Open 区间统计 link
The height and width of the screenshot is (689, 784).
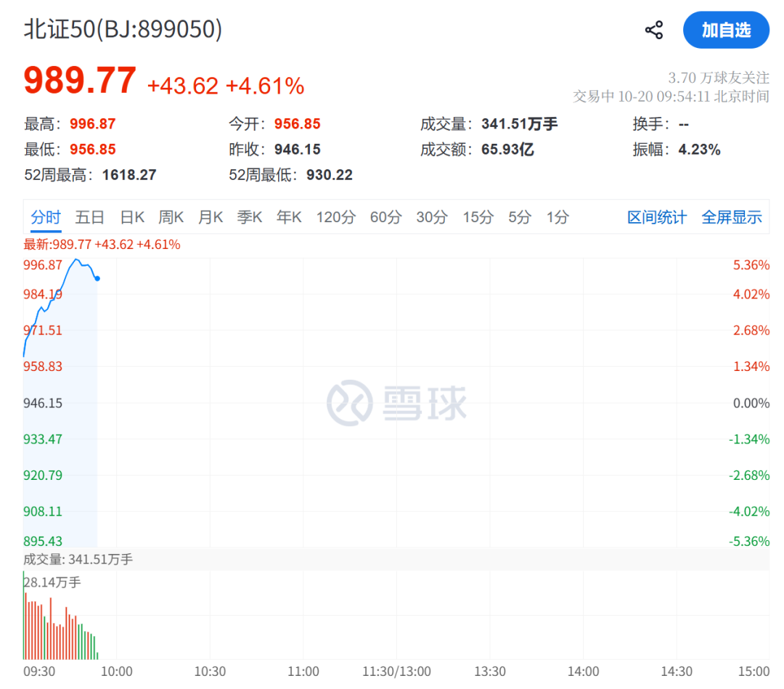tap(657, 217)
